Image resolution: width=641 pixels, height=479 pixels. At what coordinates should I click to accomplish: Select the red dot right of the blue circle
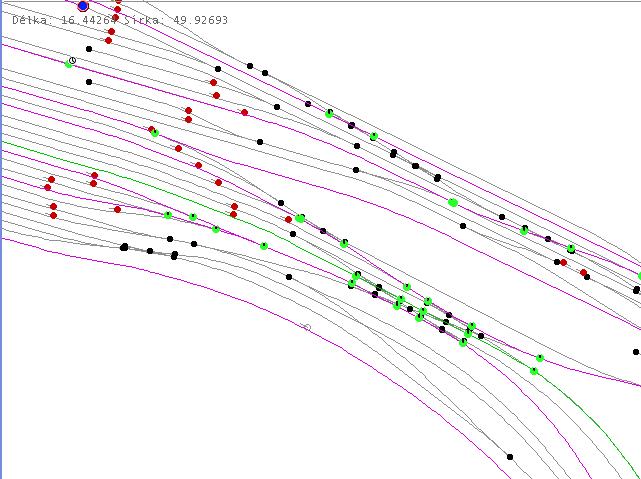click(x=117, y=9)
